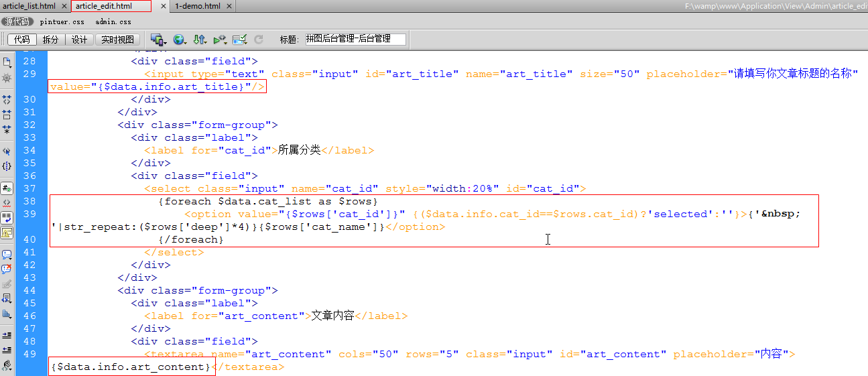This screenshot has height=376, width=868.
Task: Click the indent code icon
Action: [x=7, y=334]
